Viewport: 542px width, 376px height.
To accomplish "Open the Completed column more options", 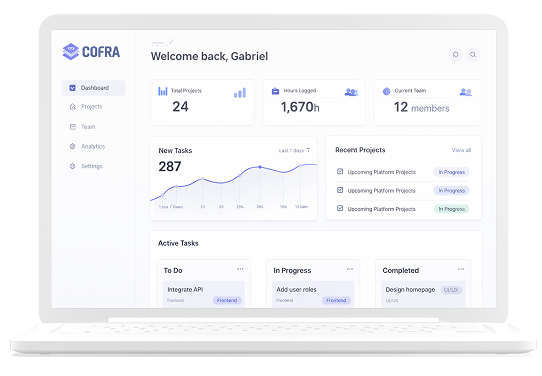I will [x=461, y=269].
